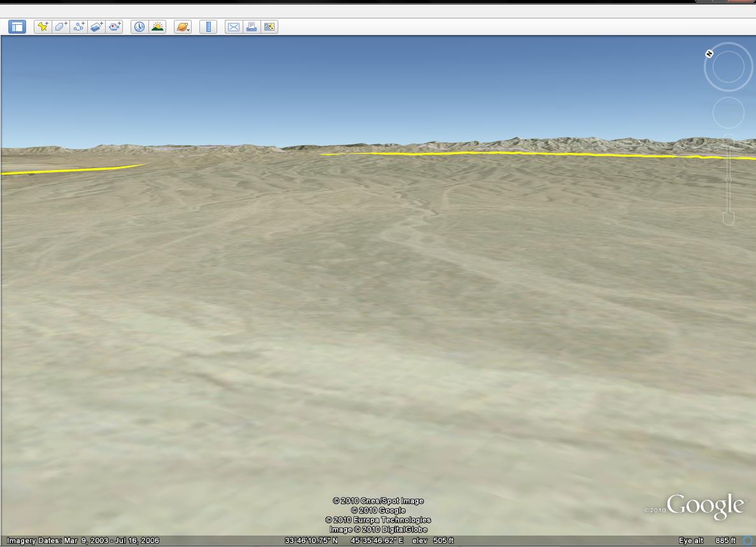The height and width of the screenshot is (547, 756).
Task: Click inside the Look joystick ring
Action: (728, 67)
